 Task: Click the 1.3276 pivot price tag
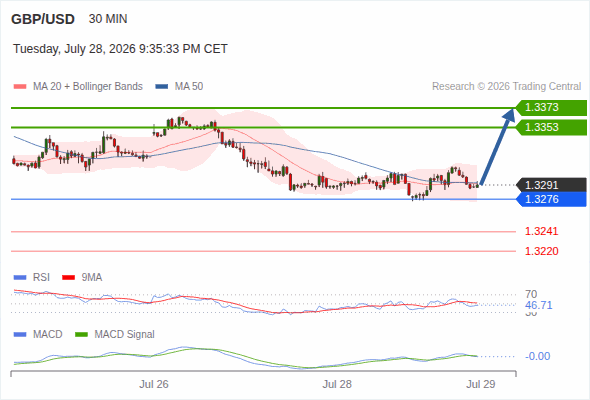tap(551, 199)
